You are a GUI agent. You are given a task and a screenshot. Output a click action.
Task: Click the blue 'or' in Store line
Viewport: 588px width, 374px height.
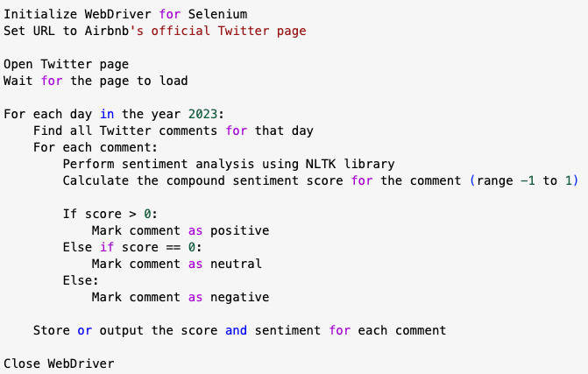[85, 330]
